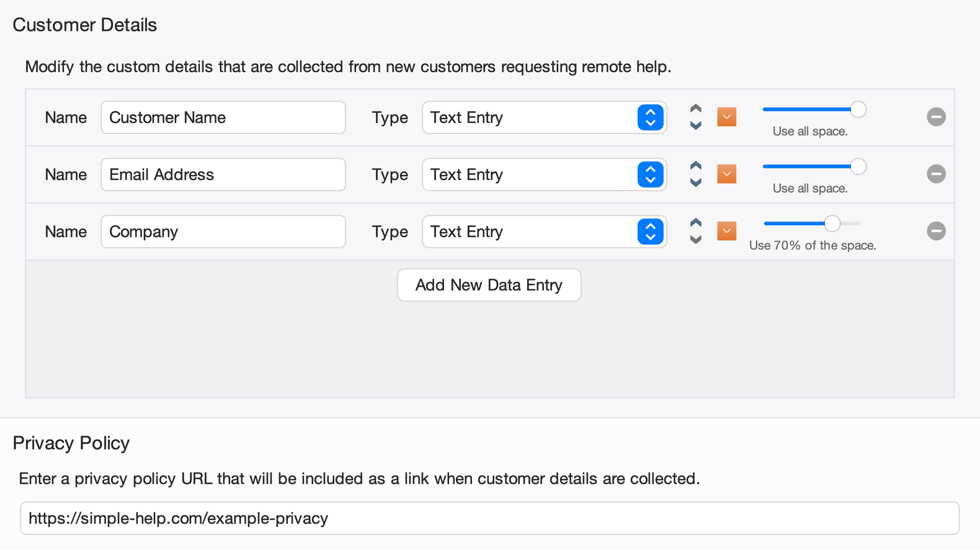Click the "Customer Details" heading
The height and width of the screenshot is (550, 980).
click(85, 25)
